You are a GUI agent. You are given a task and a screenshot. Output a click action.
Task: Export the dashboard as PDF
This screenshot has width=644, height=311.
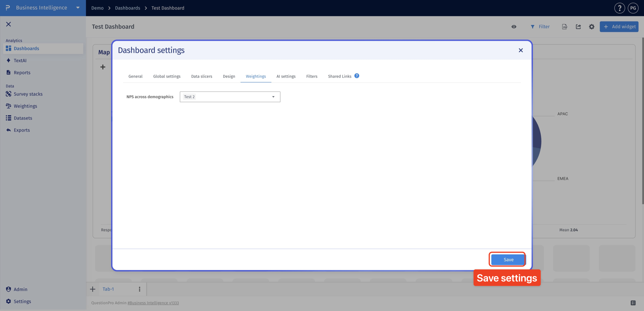565,27
